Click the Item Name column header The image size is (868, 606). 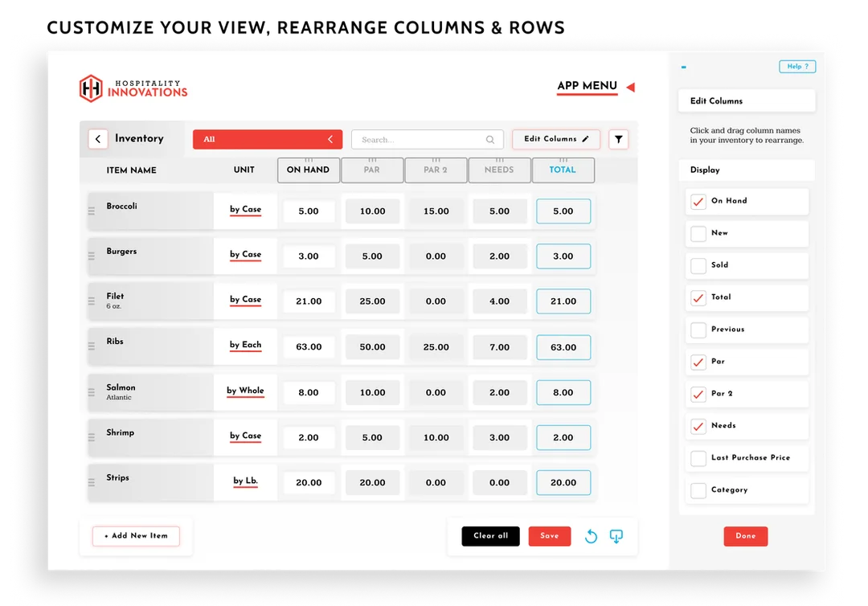(x=131, y=170)
